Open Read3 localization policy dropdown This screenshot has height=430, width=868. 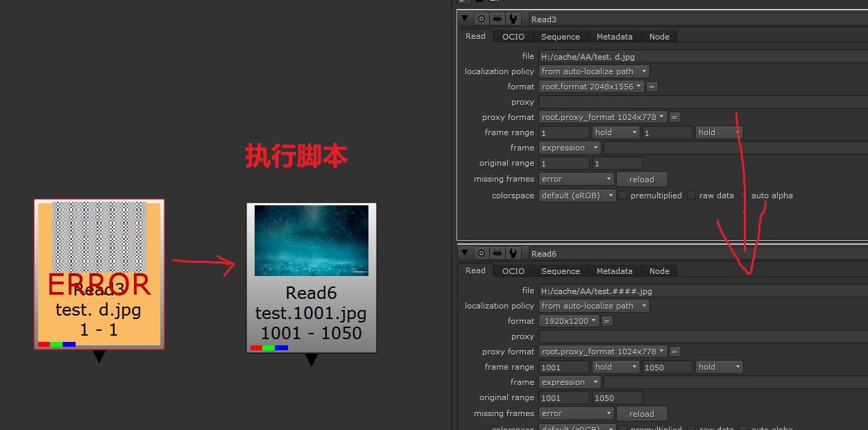(x=595, y=71)
